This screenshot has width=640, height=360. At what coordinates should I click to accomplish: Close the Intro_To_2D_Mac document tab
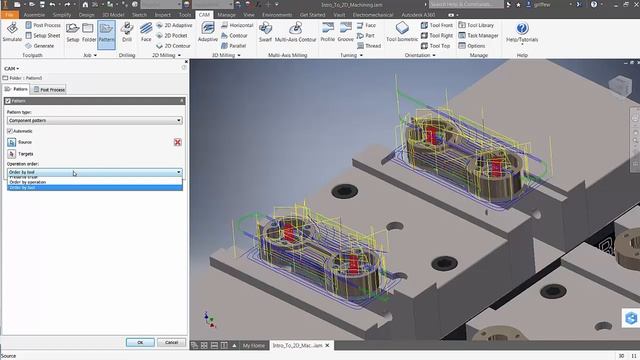(327, 345)
